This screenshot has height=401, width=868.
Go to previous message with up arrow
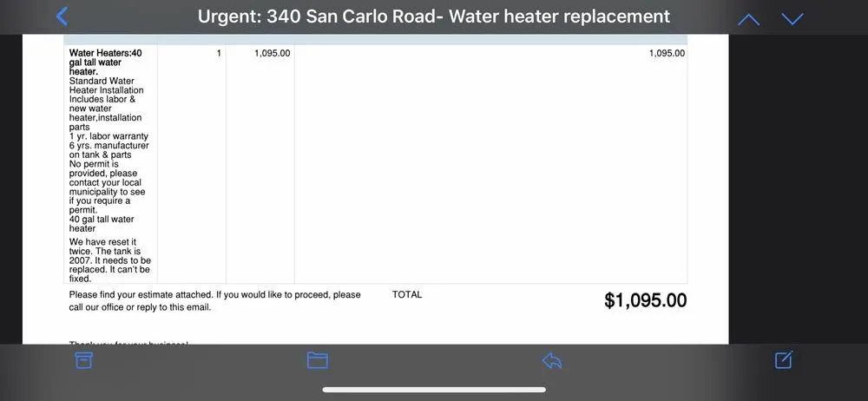pyautogui.click(x=748, y=18)
